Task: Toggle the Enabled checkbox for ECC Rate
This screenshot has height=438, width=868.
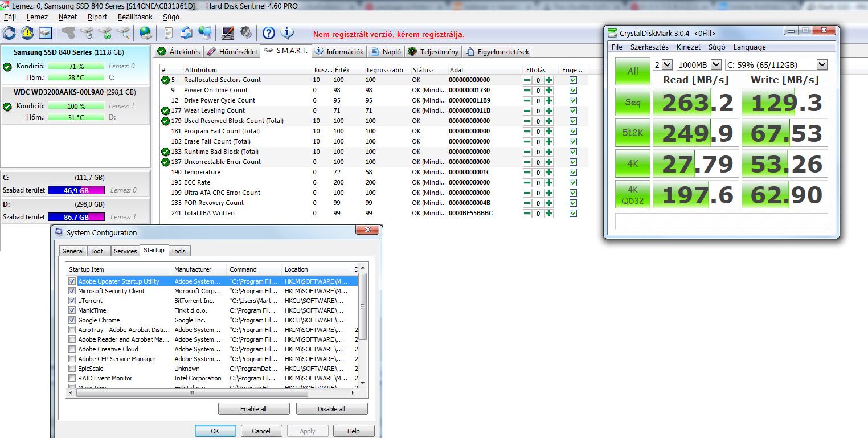Action: (x=573, y=182)
